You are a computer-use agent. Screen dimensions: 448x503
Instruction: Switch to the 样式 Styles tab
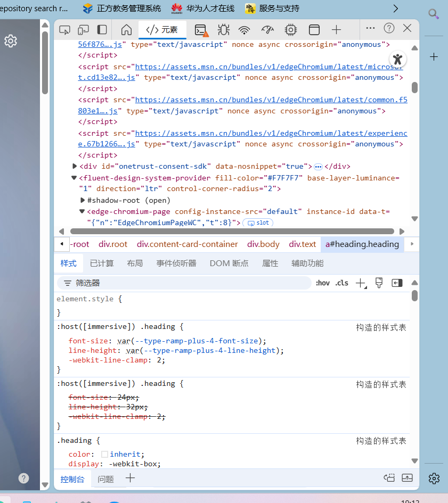click(x=68, y=263)
